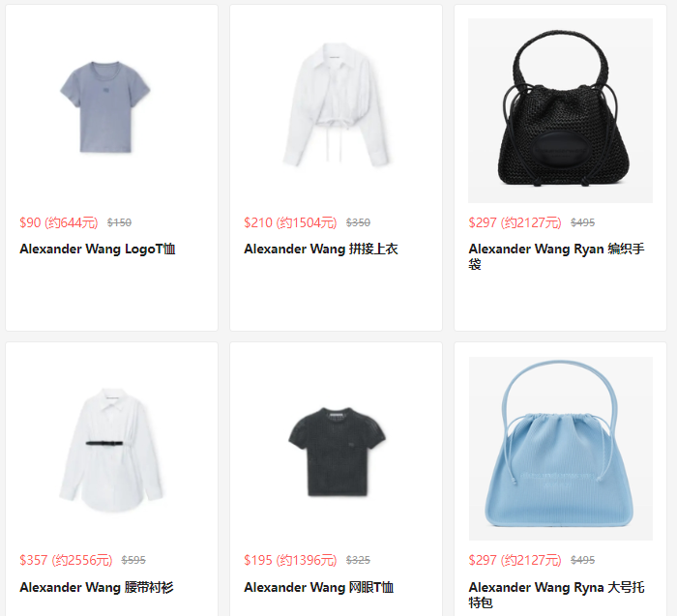Click the crossed-out $325 original price

point(358,560)
